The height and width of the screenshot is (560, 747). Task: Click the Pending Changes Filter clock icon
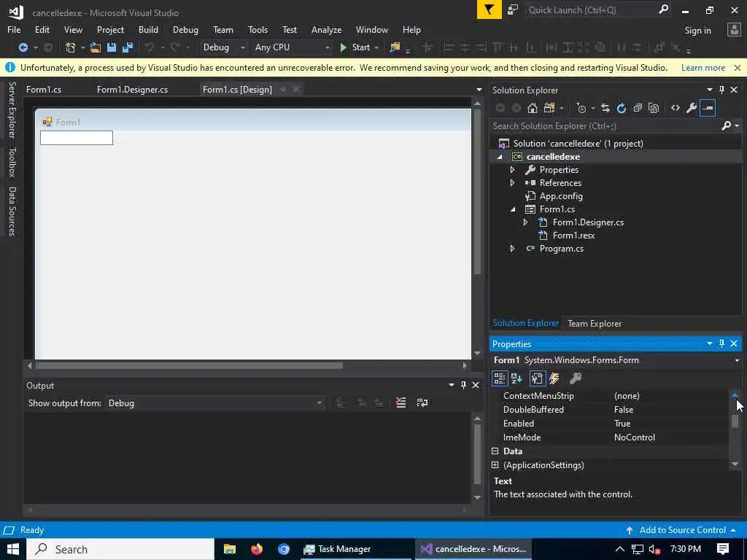pyautogui.click(x=581, y=108)
